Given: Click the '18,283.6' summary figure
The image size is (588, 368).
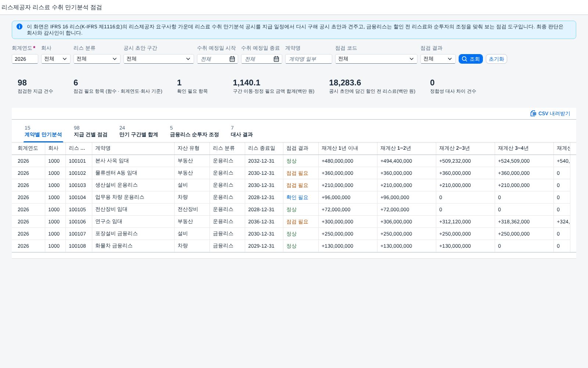Looking at the screenshot, I should tap(345, 83).
